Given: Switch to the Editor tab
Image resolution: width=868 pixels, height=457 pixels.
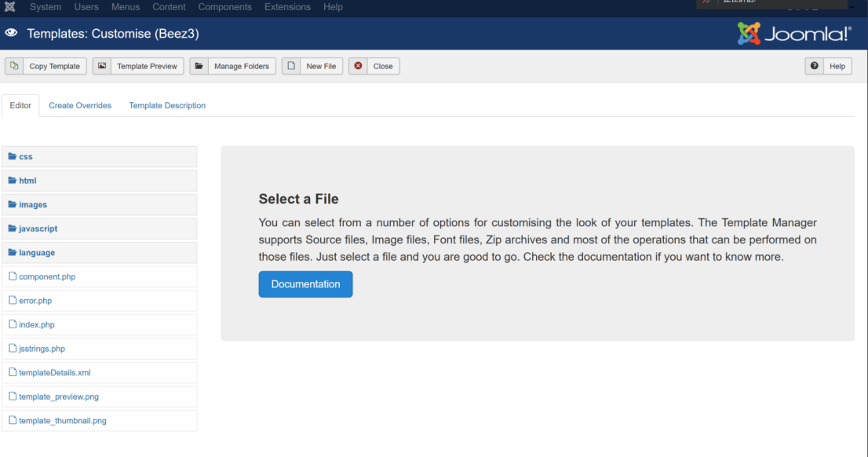Looking at the screenshot, I should (x=20, y=105).
